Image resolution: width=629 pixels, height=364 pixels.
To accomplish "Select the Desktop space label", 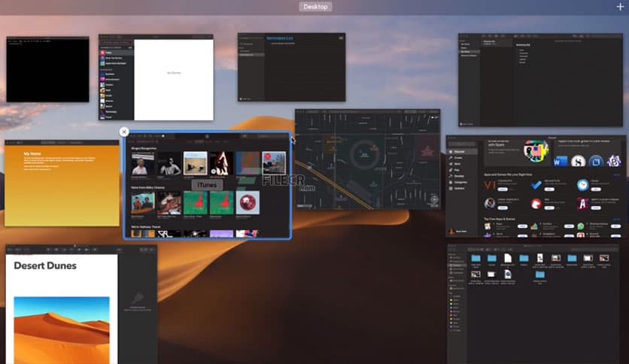I will pos(315,7).
